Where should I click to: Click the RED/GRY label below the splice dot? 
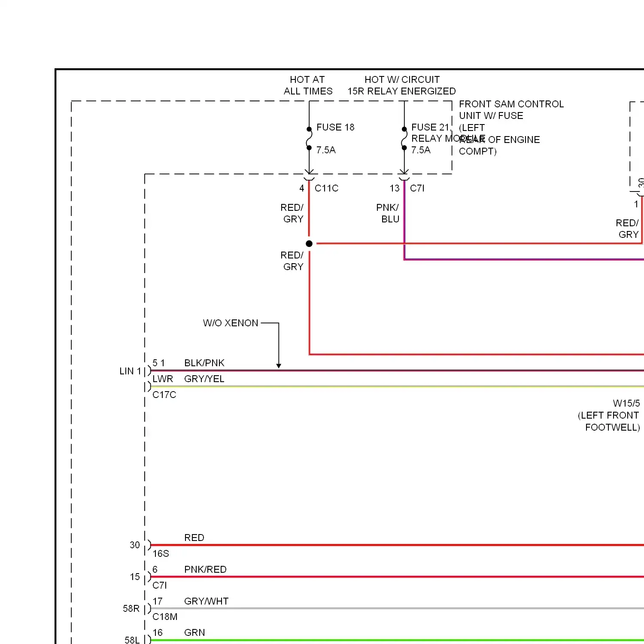(x=292, y=261)
